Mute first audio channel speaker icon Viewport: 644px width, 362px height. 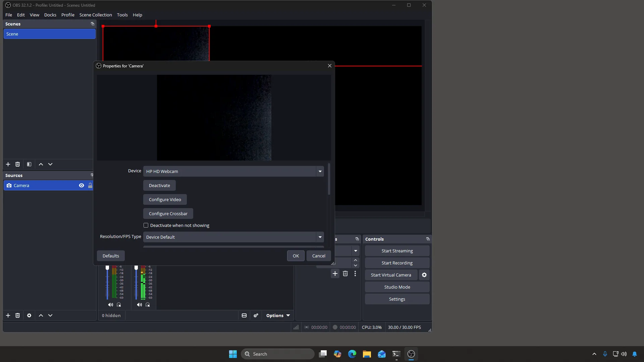[x=111, y=305]
